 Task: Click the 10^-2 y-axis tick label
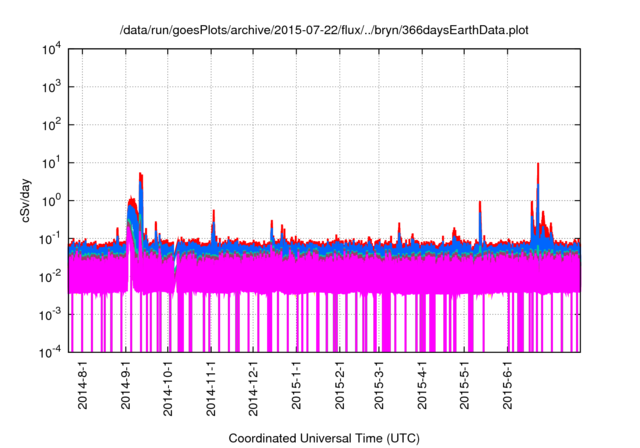[53, 276]
